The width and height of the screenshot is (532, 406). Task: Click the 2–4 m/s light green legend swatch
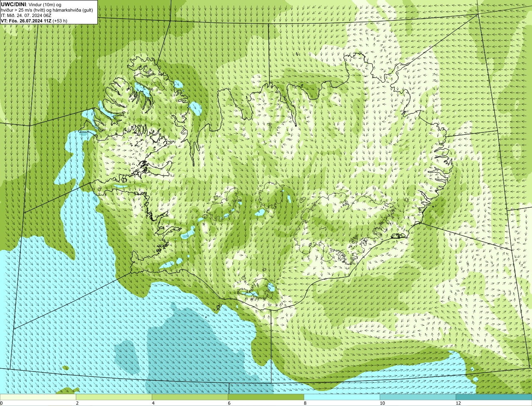click(x=114, y=397)
